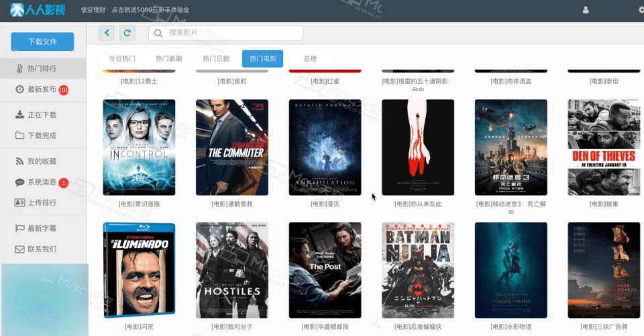The width and height of the screenshot is (644, 336).
Task: Click the title [电影]12勇士
Action: [139, 81]
